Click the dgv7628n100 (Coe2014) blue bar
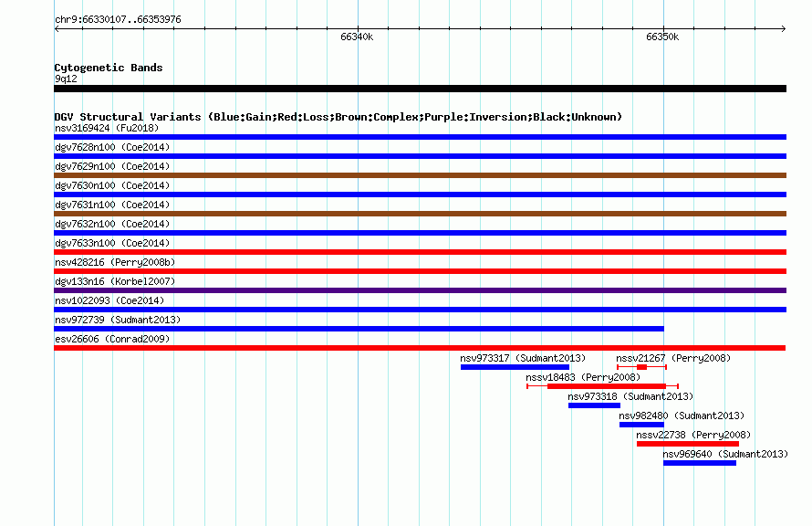Screen dimensions: 812x526 point(420,156)
